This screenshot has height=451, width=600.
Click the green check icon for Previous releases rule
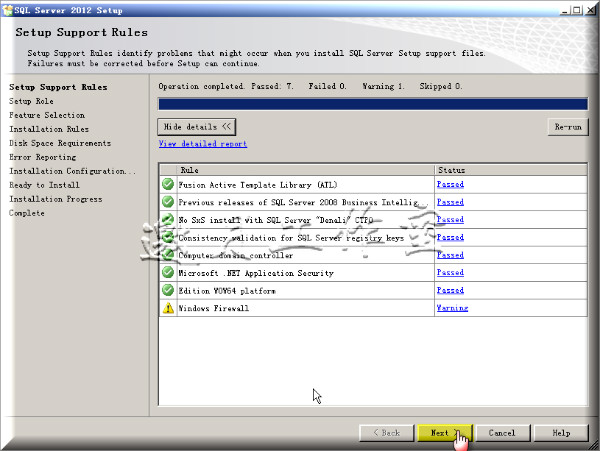click(168, 202)
